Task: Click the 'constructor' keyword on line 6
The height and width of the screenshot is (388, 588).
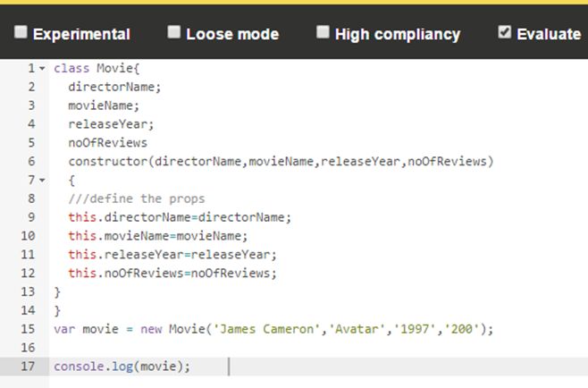Action: pyautogui.click(x=107, y=161)
